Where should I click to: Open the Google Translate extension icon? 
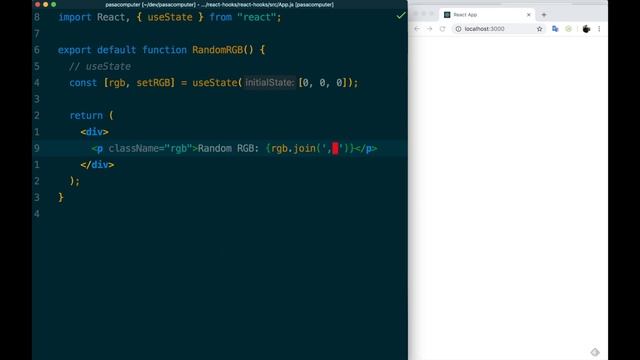[x=555, y=29]
